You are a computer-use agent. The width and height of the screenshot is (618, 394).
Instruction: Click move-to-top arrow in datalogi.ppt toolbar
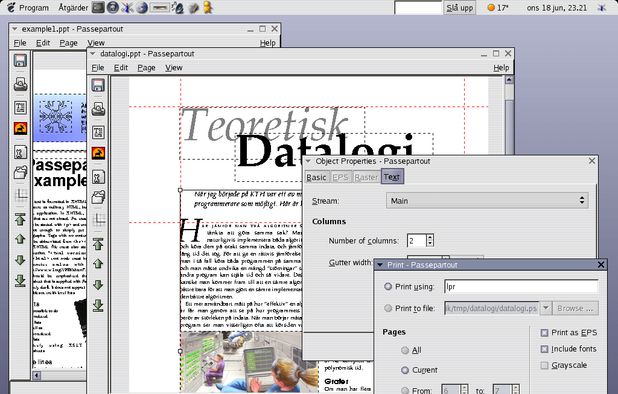point(98,244)
